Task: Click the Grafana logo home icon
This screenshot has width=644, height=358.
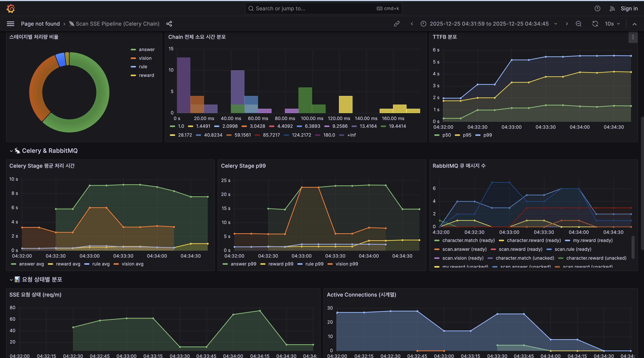Action: click(11, 8)
